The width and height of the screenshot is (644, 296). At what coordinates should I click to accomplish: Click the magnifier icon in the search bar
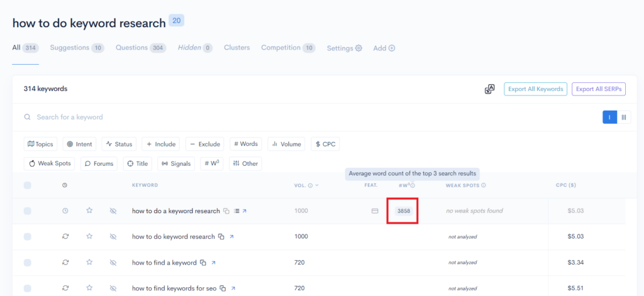tap(28, 117)
